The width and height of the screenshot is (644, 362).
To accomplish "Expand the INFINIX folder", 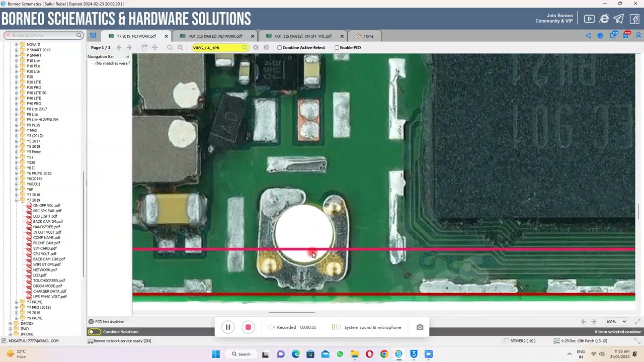I will (10, 324).
